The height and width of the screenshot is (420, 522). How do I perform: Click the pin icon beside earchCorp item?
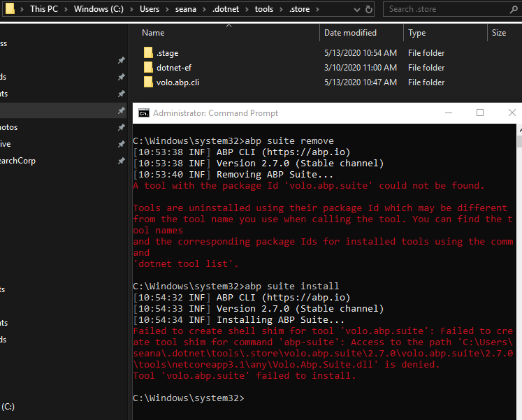pos(121,161)
